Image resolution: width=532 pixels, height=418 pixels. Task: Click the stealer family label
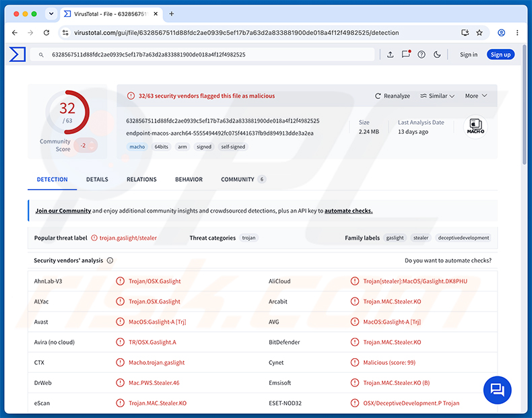point(421,238)
